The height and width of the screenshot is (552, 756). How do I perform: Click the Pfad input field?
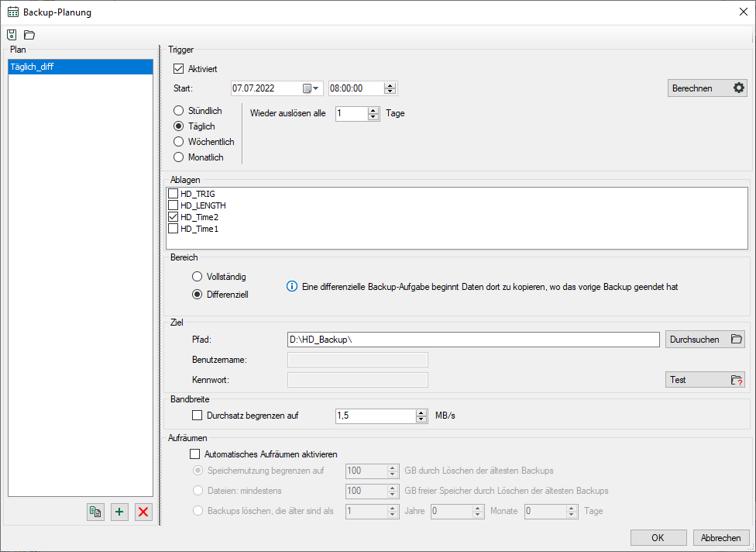[472, 340]
